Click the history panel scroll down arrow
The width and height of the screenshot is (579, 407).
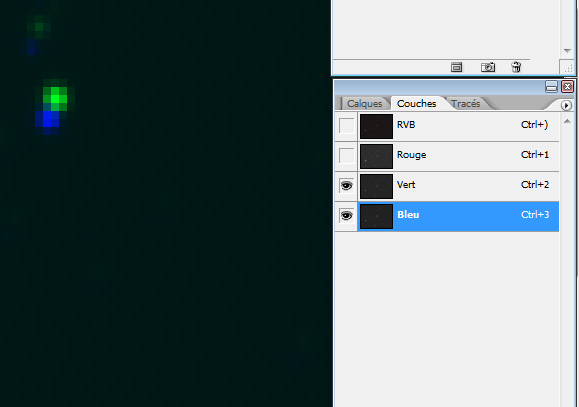568,51
